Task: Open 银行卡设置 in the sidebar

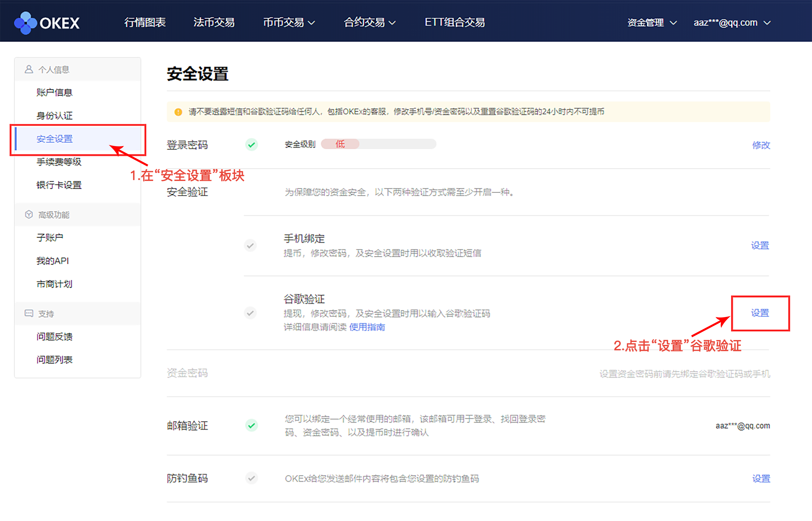Action: (x=59, y=185)
